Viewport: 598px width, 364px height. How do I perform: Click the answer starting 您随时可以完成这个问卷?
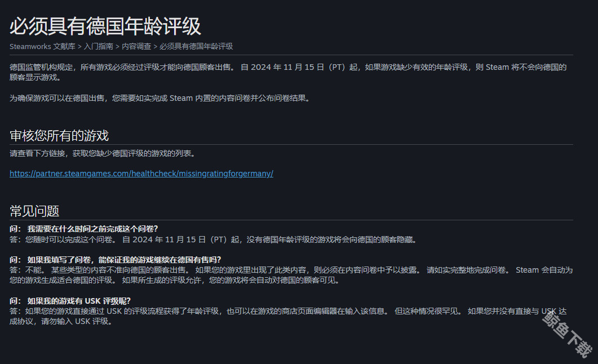click(220, 239)
